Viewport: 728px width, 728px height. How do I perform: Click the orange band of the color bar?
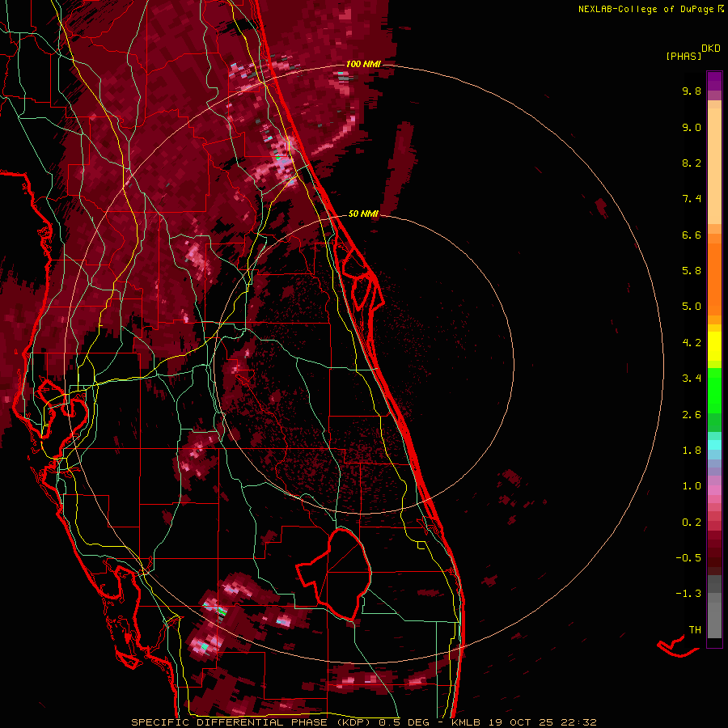714,278
